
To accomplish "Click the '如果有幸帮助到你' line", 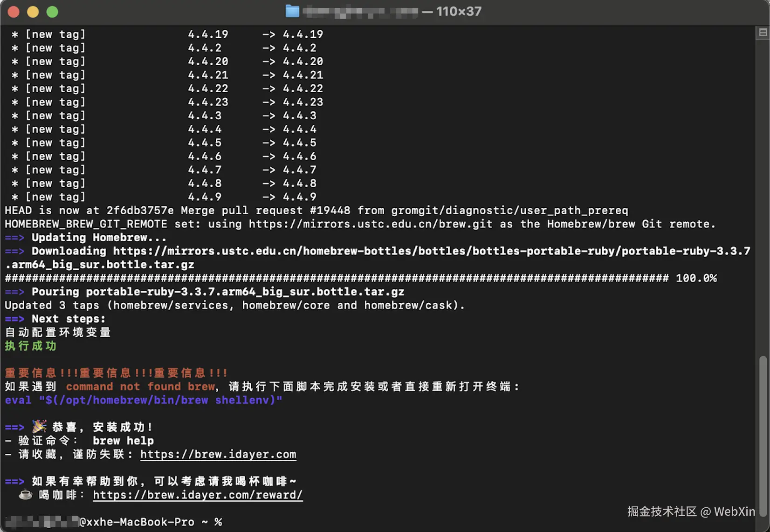I will tap(151, 481).
